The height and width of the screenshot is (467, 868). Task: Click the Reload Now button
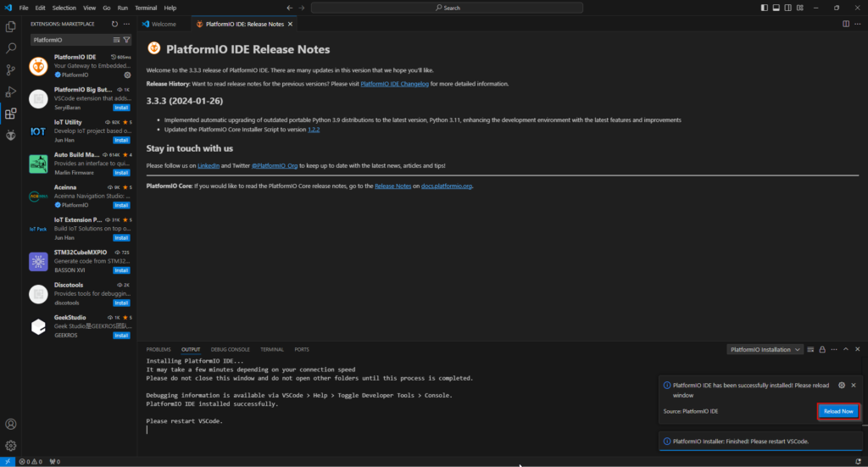pyautogui.click(x=838, y=411)
